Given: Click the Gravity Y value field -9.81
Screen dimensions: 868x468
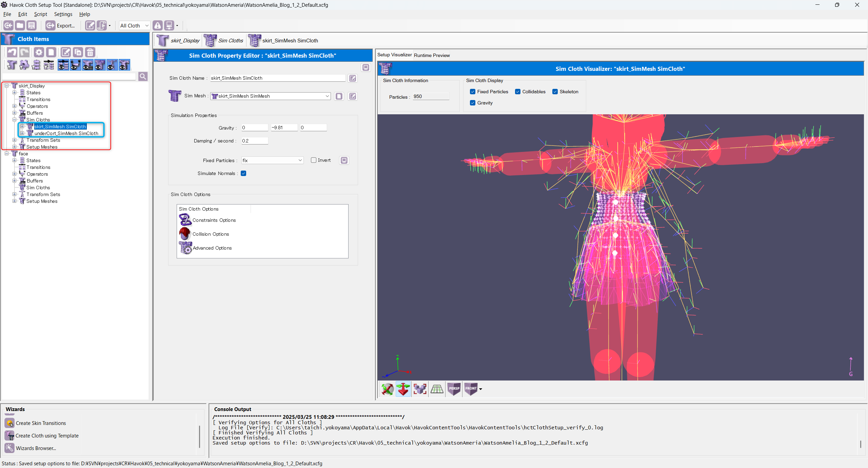Looking at the screenshot, I should (284, 128).
